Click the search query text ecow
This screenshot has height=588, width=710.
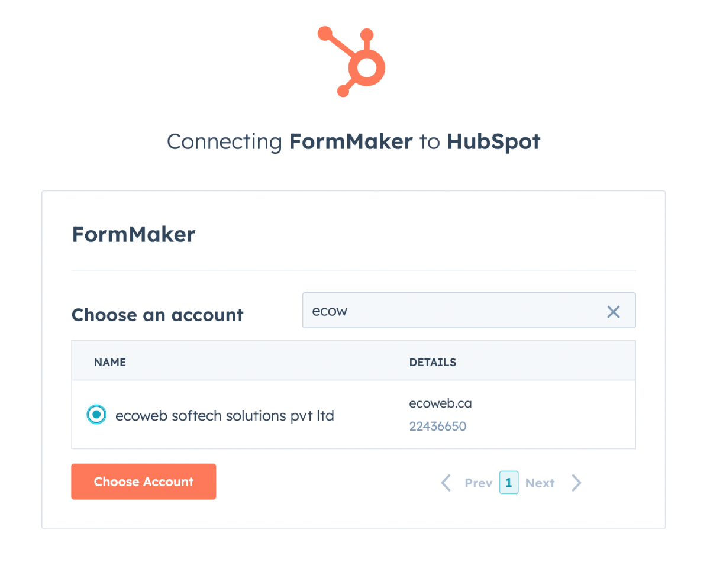pyautogui.click(x=330, y=310)
